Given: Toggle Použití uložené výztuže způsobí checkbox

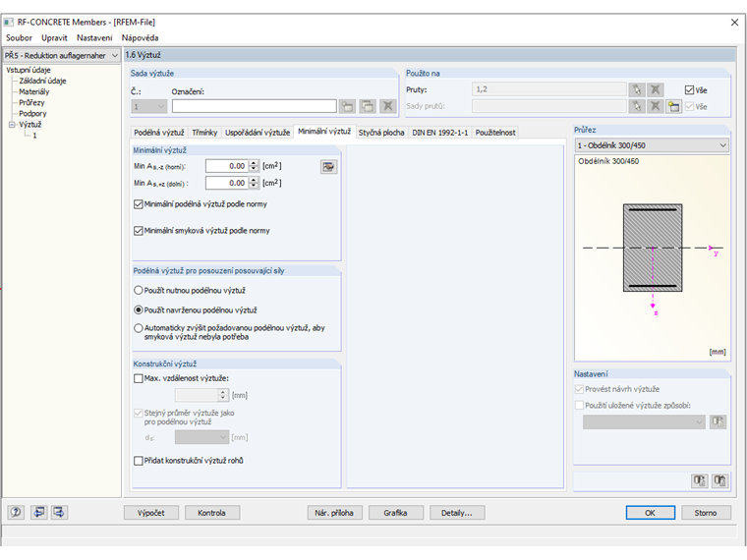Looking at the screenshot, I should (579, 405).
